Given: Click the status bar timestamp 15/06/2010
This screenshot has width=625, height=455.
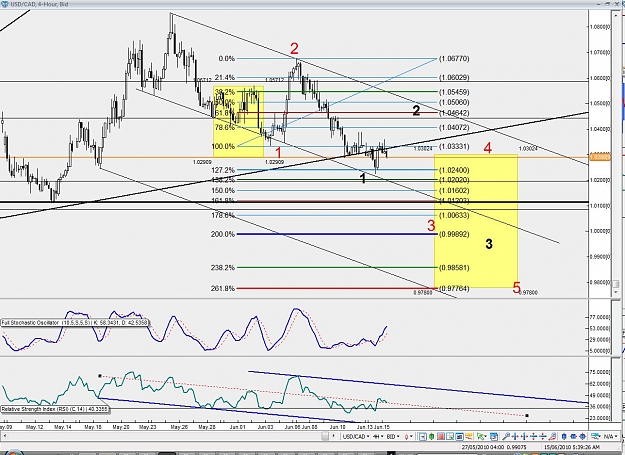Looking at the screenshot, I should 570,447.
